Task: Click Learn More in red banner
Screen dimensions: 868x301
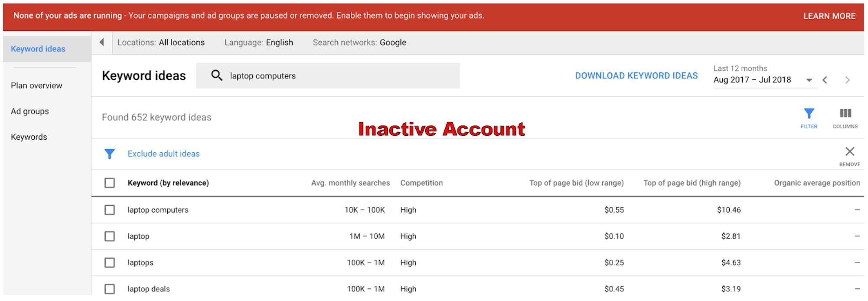Action: tap(829, 16)
